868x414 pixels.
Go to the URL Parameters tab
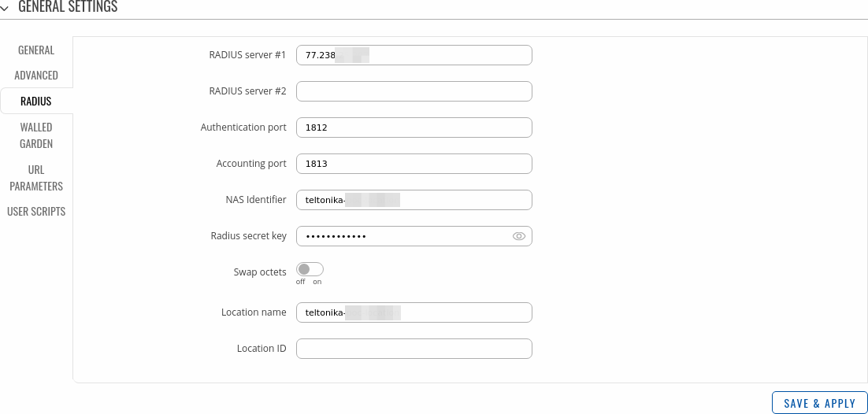click(x=36, y=178)
